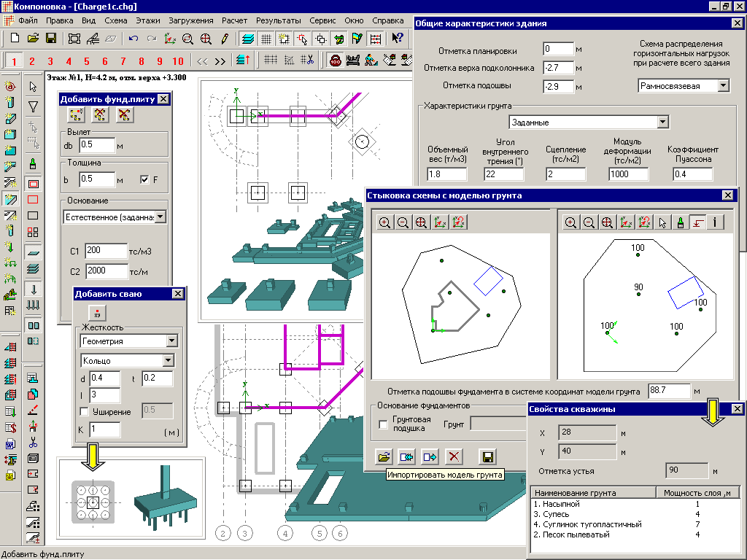747x560 pixels.
Task: Open the Этажи menu
Action: click(148, 20)
